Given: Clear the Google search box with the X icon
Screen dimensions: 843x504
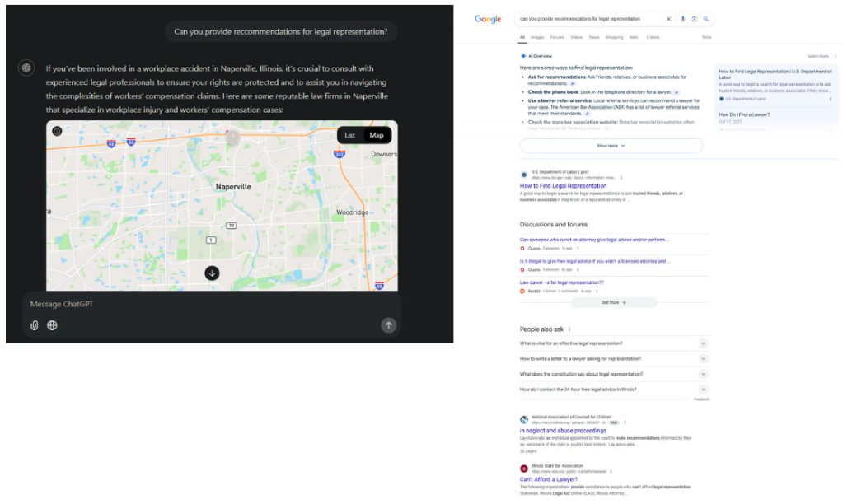Looking at the screenshot, I should tap(669, 19).
